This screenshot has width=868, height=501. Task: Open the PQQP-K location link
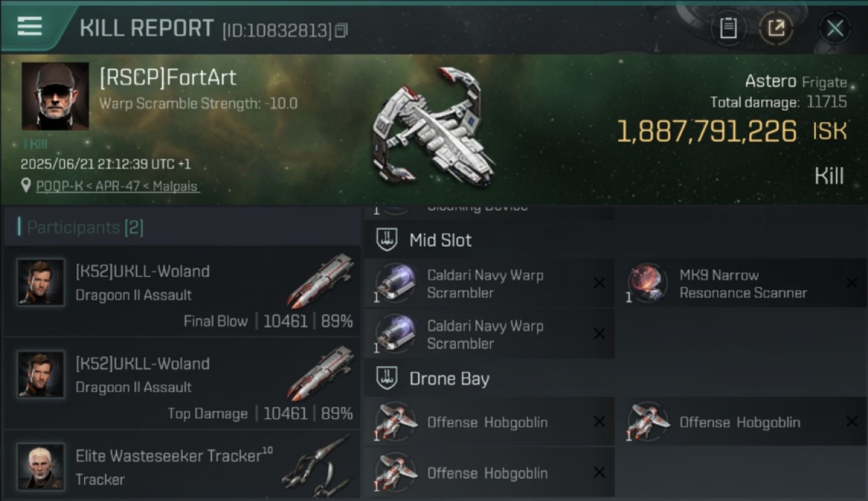pos(59,186)
